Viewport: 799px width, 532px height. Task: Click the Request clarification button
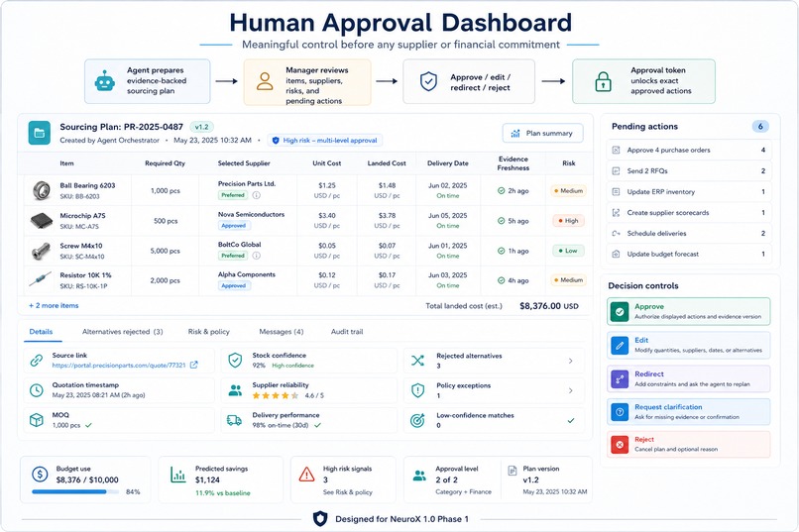tap(688, 412)
